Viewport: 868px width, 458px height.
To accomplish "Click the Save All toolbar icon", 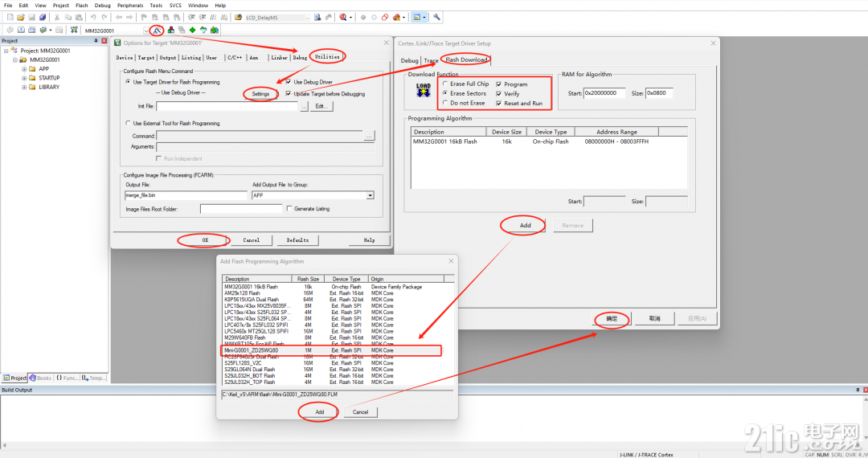I will [x=42, y=17].
